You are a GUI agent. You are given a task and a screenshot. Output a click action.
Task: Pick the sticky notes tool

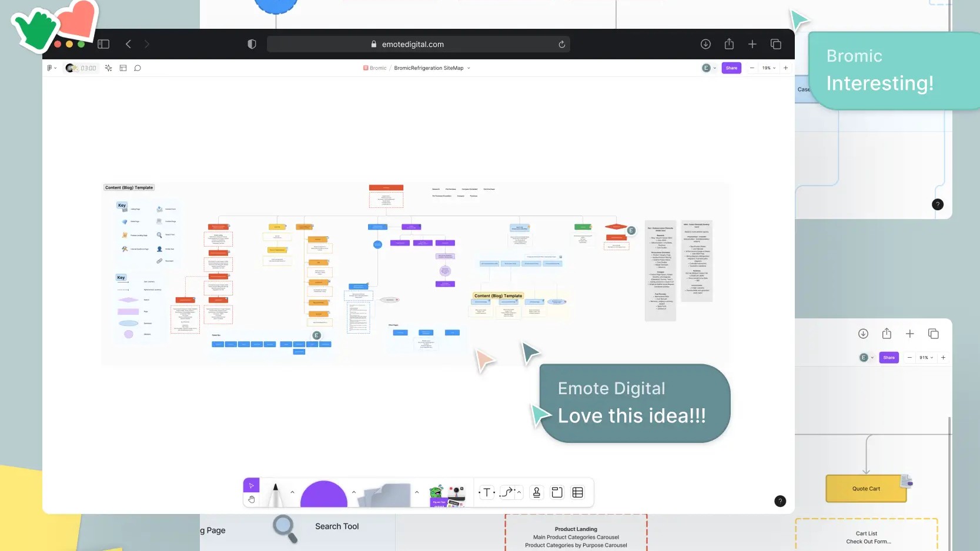coord(385,495)
